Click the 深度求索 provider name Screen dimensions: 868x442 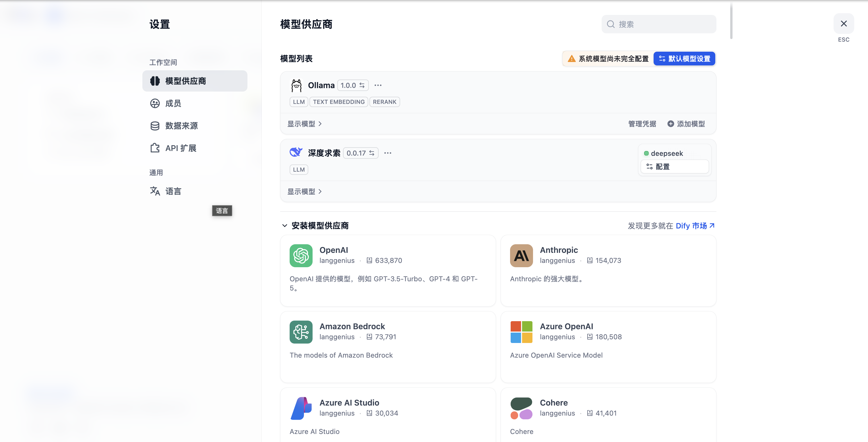tap(324, 153)
